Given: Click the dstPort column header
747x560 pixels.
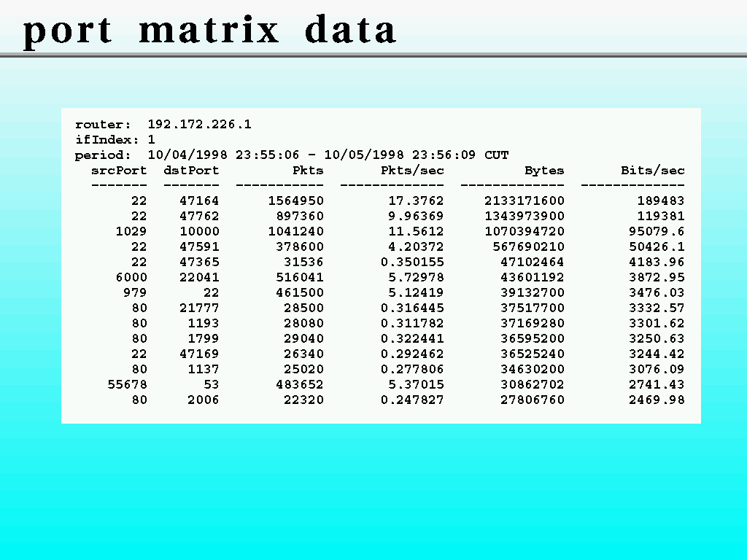Looking at the screenshot, I should (191, 171).
